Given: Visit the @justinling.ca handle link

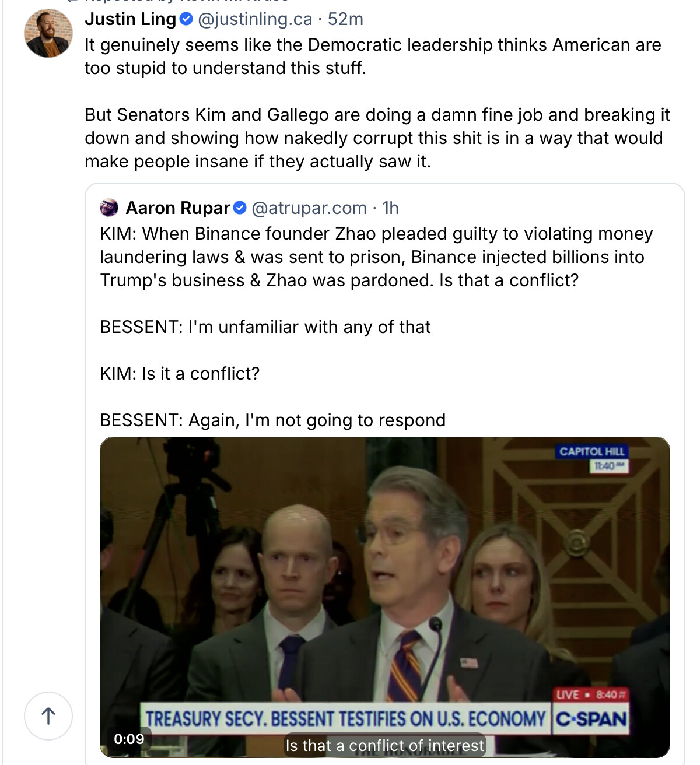Looking at the screenshot, I should (x=255, y=19).
